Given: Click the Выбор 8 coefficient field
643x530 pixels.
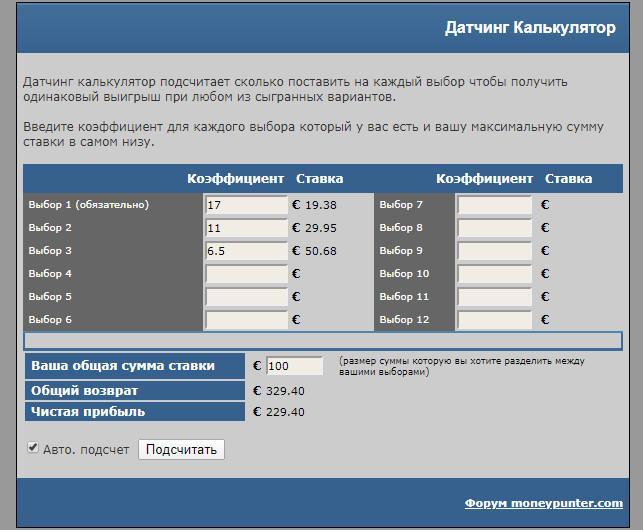Looking at the screenshot, I should (494, 228).
